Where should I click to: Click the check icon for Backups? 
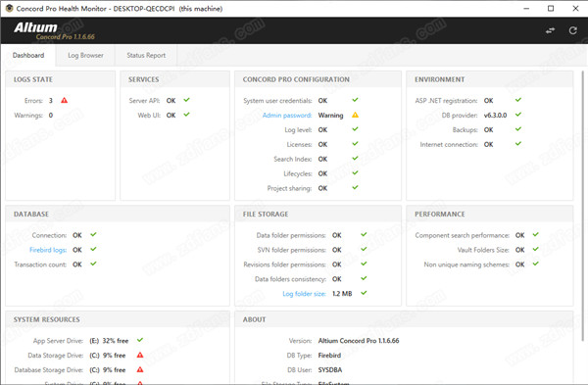(518, 129)
